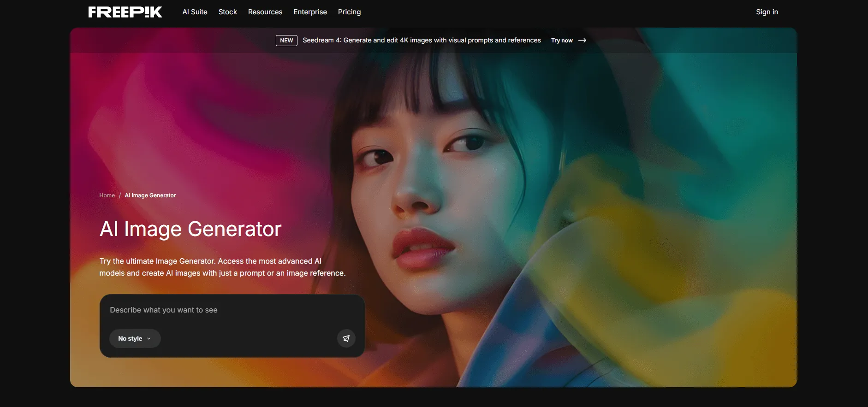Image resolution: width=868 pixels, height=407 pixels.
Task: Submit prompt with the paper plane icon
Action: click(x=346, y=338)
